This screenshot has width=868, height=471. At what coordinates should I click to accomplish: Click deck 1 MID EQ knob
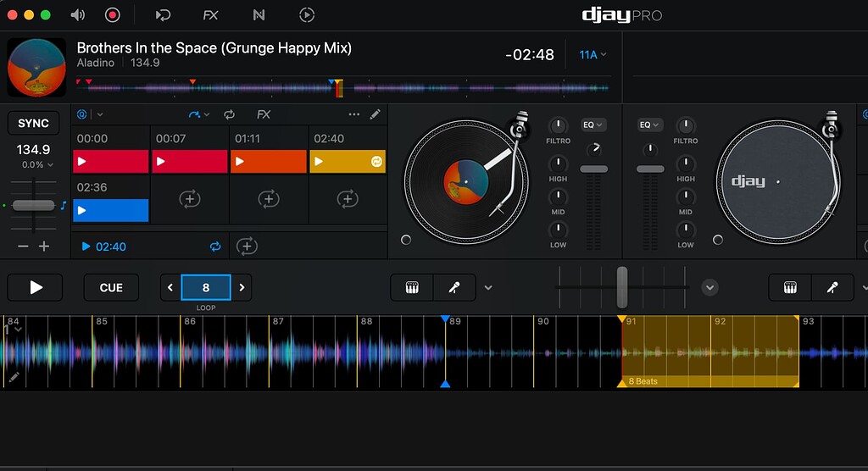click(558, 197)
